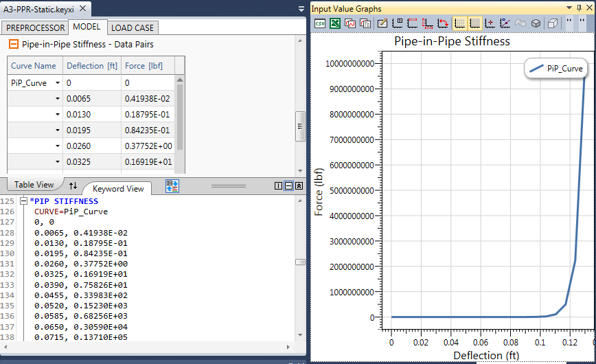Click the axis labels toggle icon
The image size is (596, 364).
coord(427,23)
